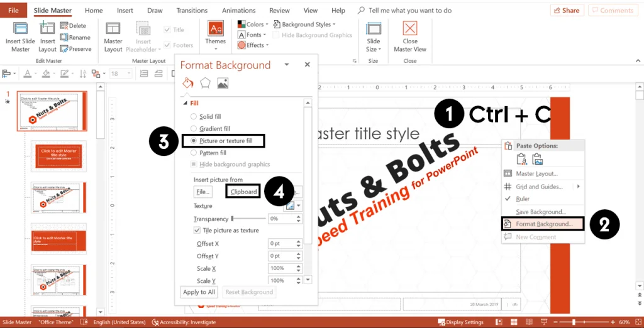Screen dimensions: 644x328
Task: Select the first slide master thumbnail
Action: tap(52, 111)
